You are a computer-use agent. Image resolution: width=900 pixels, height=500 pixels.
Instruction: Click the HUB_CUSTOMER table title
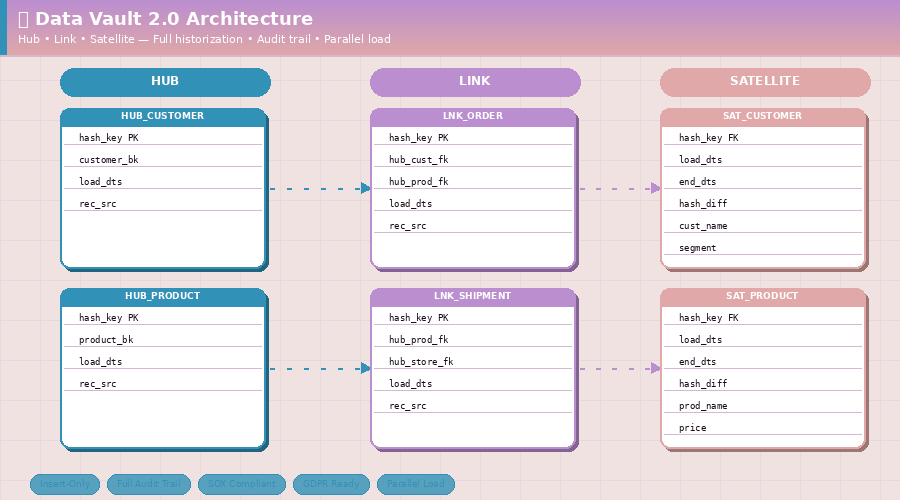[163, 117]
